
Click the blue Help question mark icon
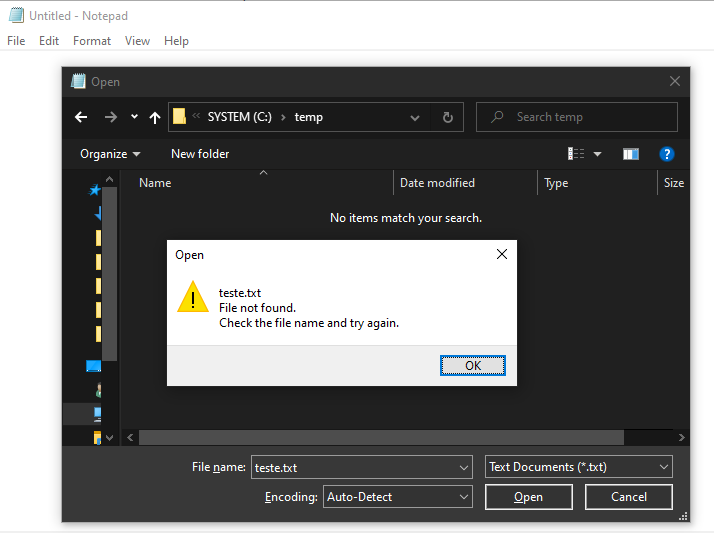coord(667,154)
